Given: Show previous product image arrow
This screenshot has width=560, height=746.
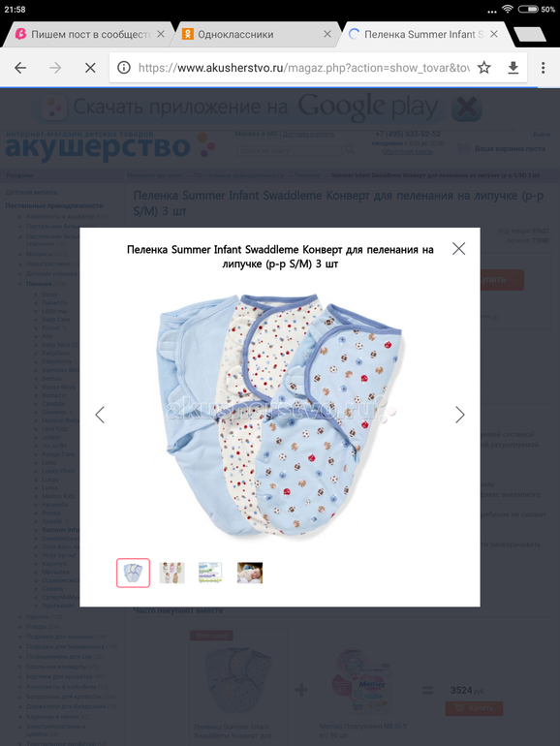Looking at the screenshot, I should coord(100,415).
